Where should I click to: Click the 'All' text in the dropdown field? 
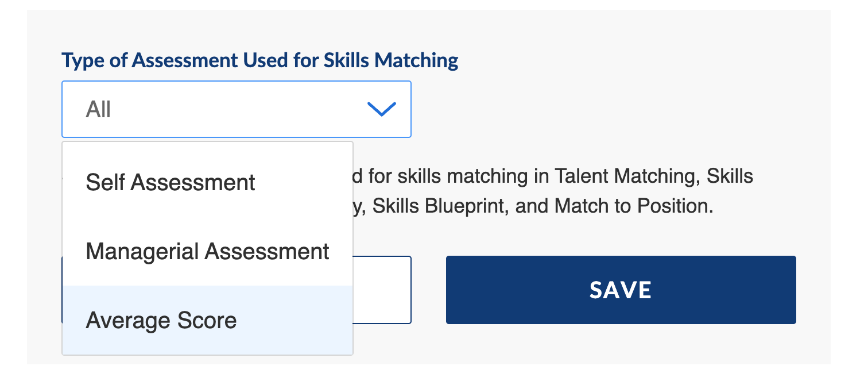pos(99,109)
